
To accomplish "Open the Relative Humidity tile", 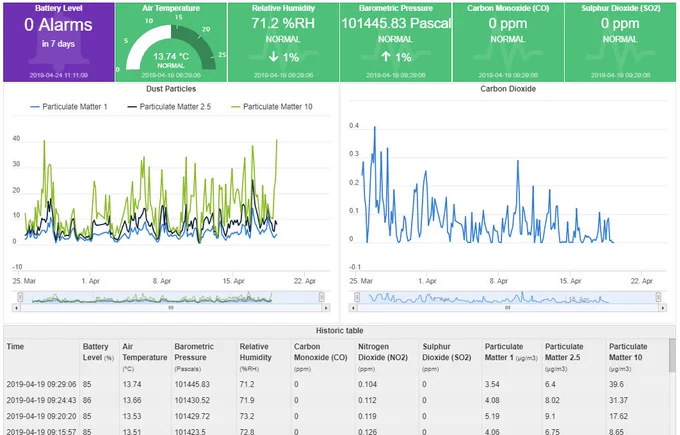I will click(283, 42).
